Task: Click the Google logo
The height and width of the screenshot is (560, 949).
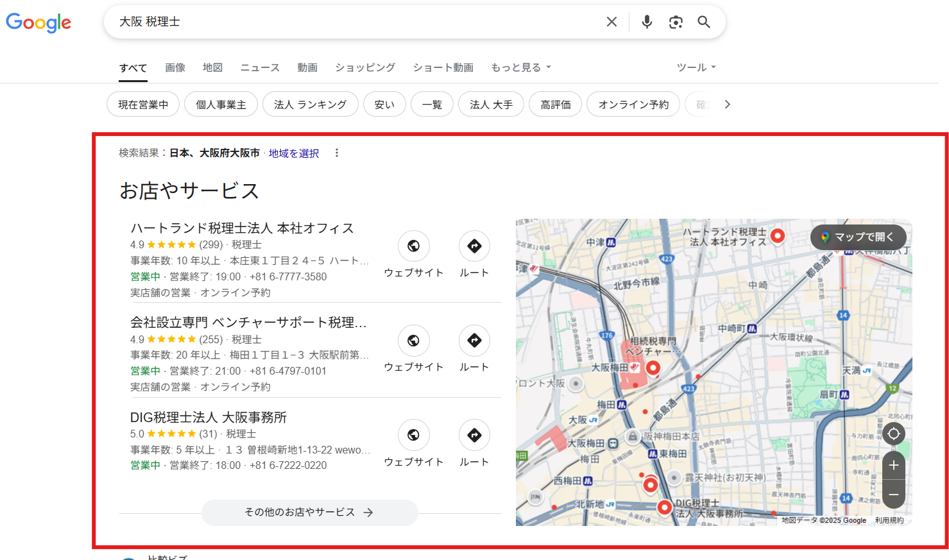Action: pyautogui.click(x=38, y=22)
